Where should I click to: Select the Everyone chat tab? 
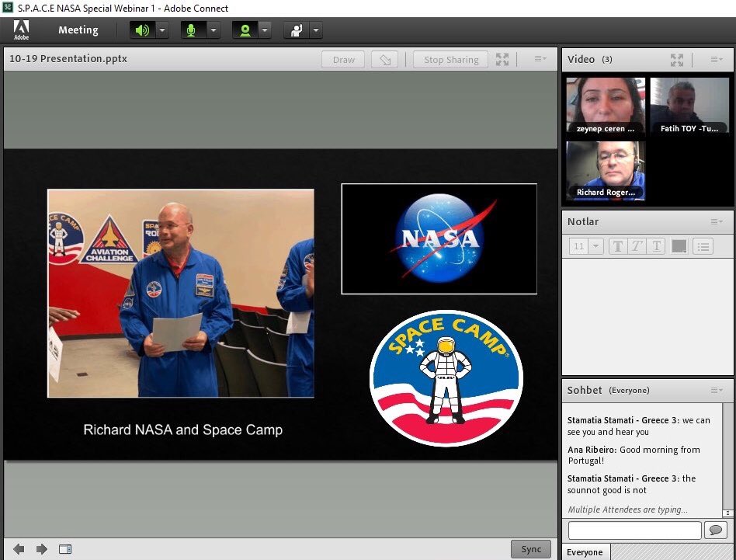click(585, 552)
